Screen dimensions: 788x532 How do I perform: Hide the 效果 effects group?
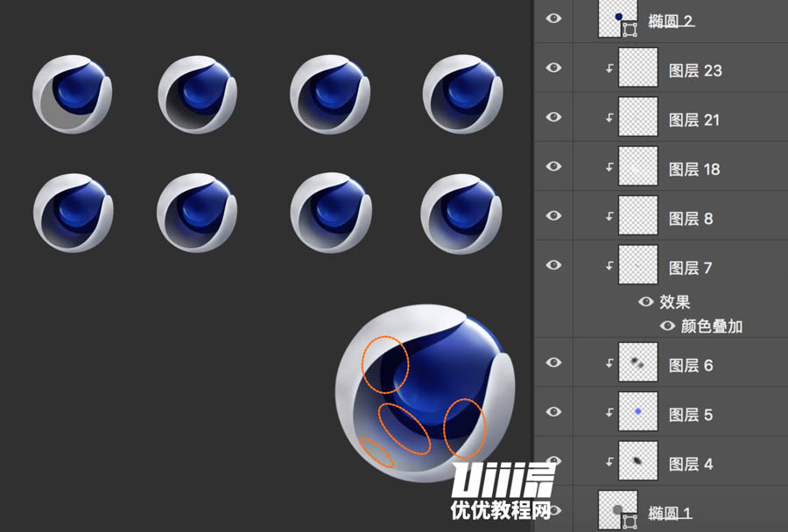click(646, 301)
